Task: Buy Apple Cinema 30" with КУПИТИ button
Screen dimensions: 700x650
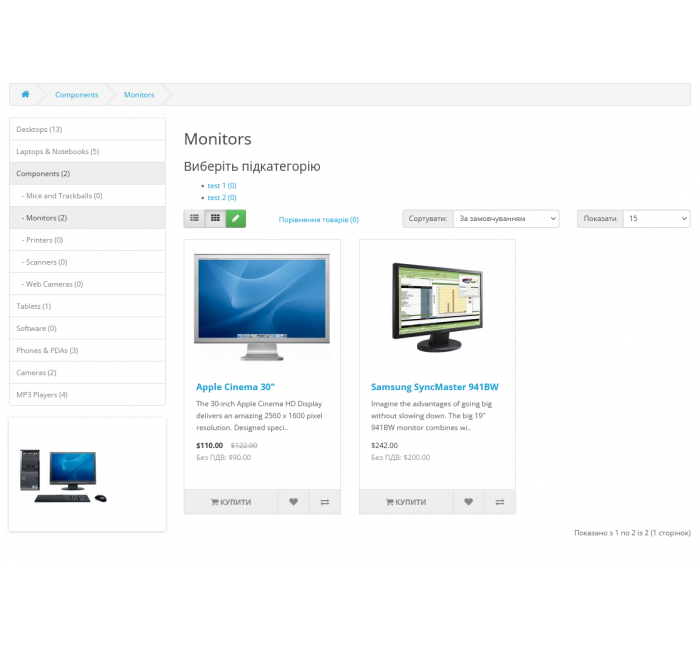Action: (x=231, y=502)
